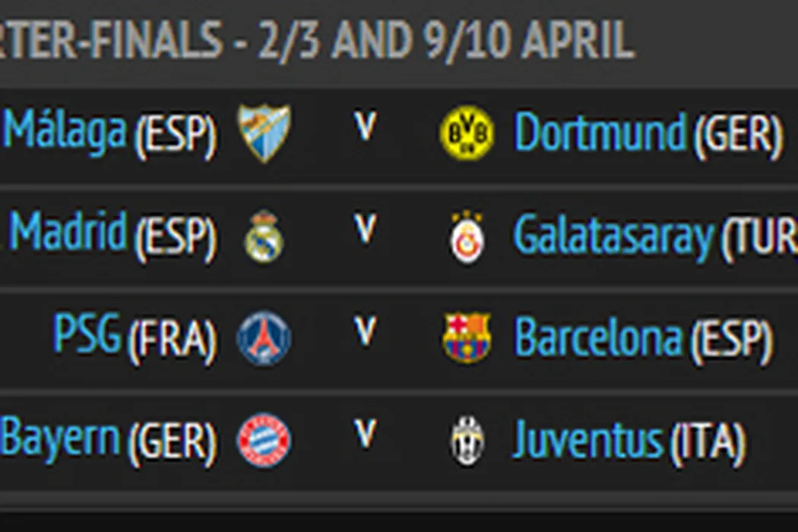Click the PSG club crest
The width and height of the screenshot is (798, 532).
[x=264, y=338]
